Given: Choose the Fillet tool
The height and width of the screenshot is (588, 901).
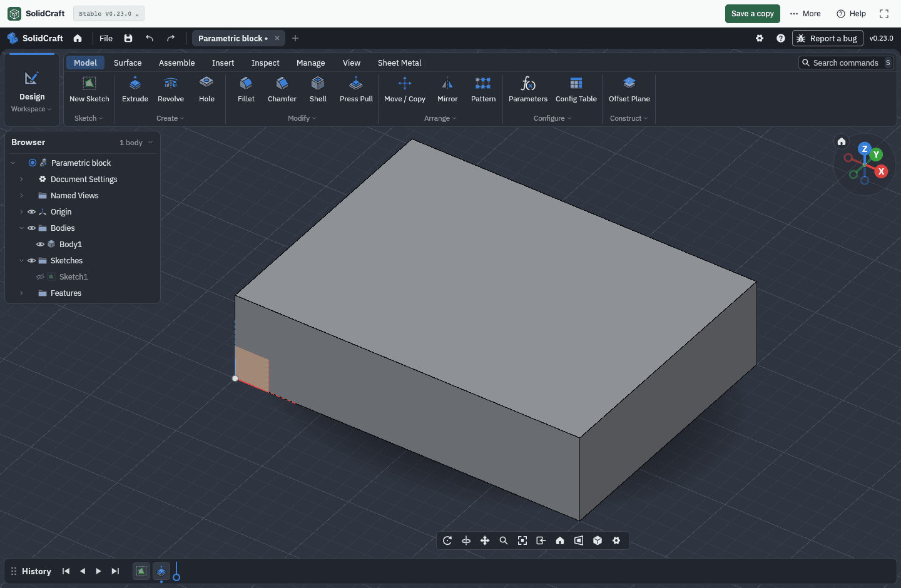Looking at the screenshot, I should (x=246, y=89).
